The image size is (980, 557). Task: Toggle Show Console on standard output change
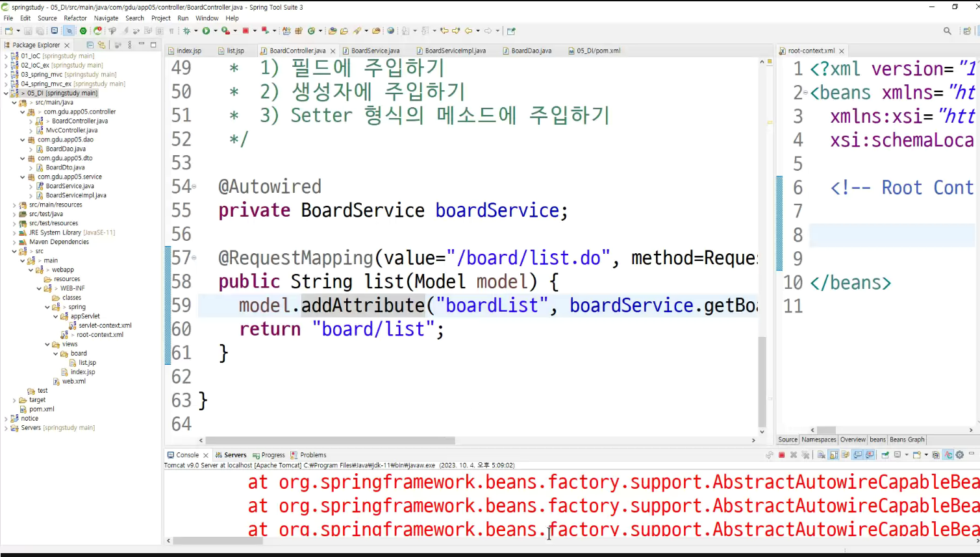857,455
